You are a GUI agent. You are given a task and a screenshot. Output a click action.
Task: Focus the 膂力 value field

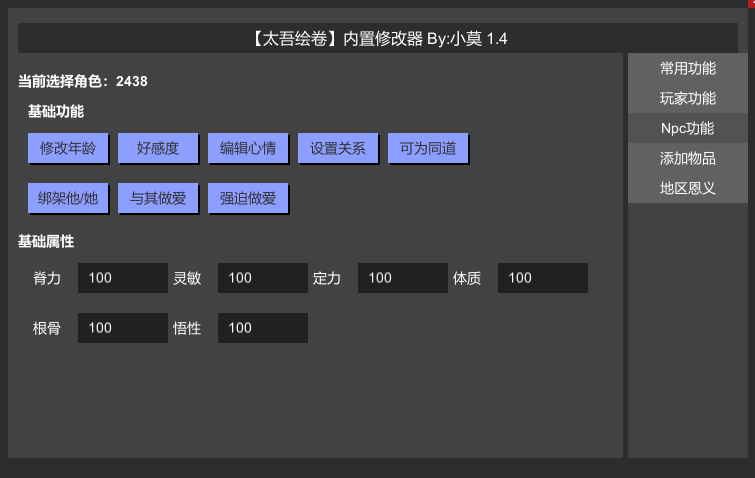coord(123,278)
